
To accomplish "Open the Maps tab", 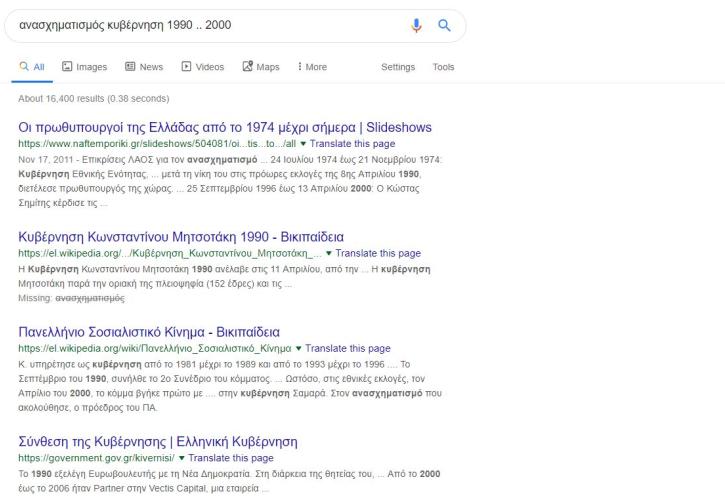I will click(x=261, y=67).
